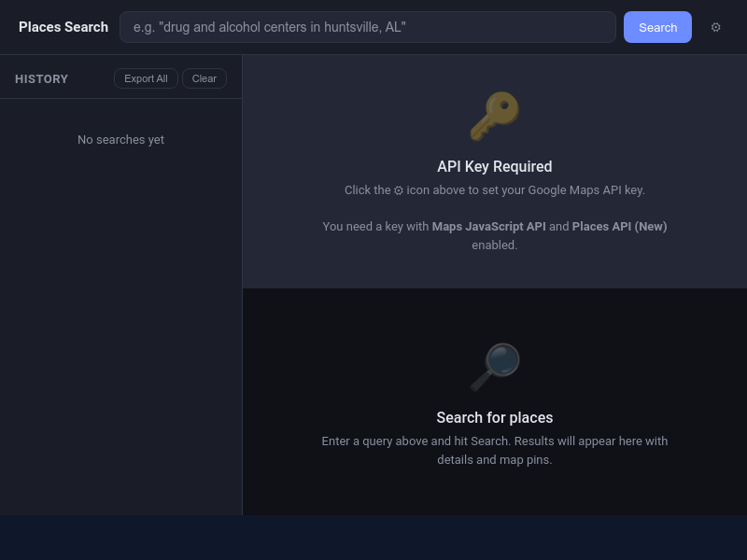Select the HISTORY panel header

tap(41, 78)
